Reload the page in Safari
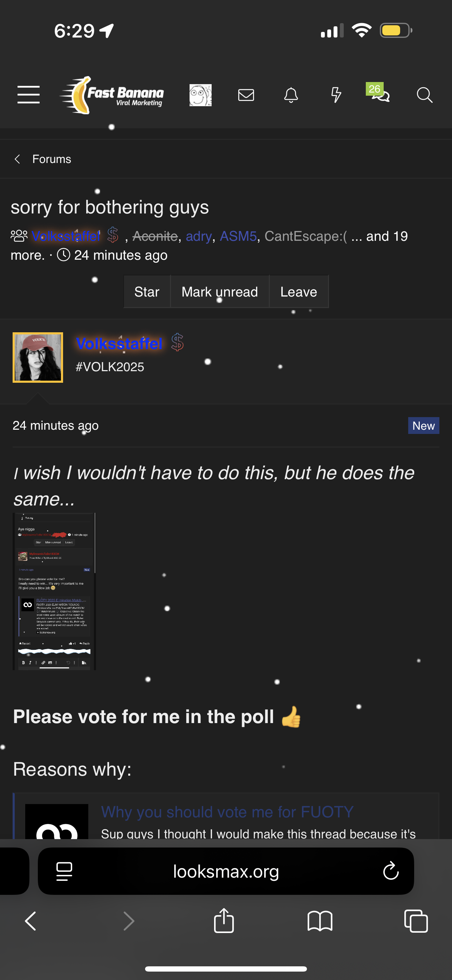Image resolution: width=452 pixels, height=980 pixels. click(390, 871)
